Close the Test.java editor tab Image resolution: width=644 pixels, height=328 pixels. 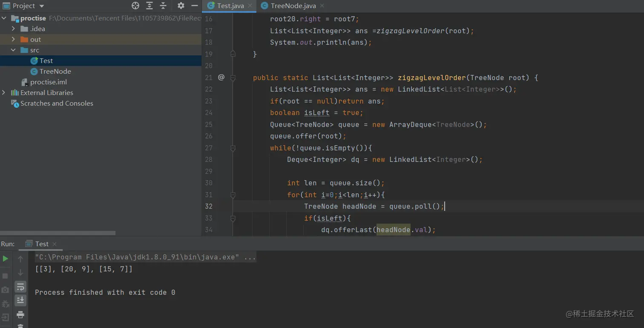tap(250, 6)
